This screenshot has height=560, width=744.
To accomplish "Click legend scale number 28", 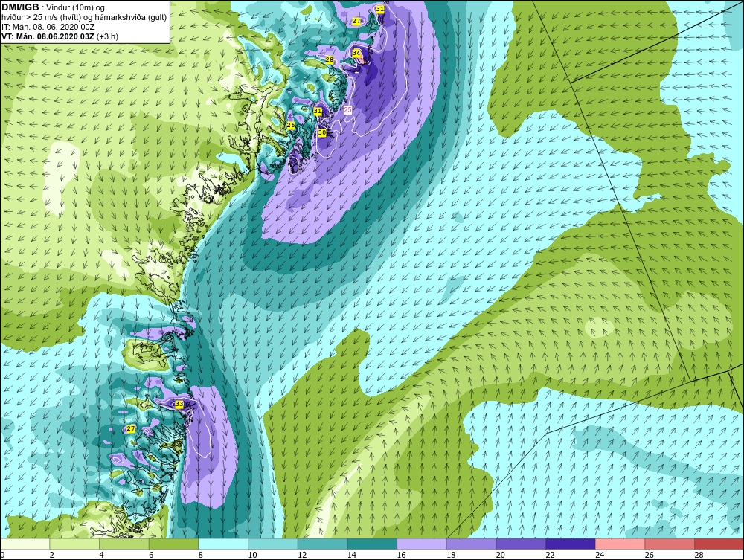I will [699, 555].
